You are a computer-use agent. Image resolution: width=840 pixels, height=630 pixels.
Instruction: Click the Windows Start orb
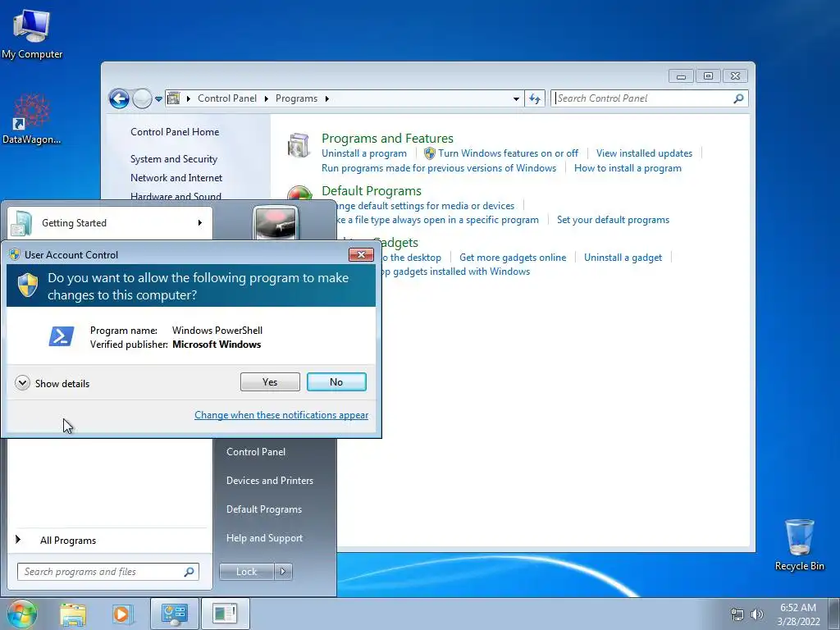[22, 614]
